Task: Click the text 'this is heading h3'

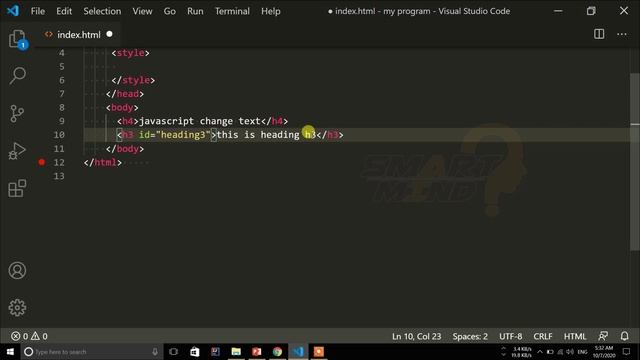Action: [x=266, y=135]
